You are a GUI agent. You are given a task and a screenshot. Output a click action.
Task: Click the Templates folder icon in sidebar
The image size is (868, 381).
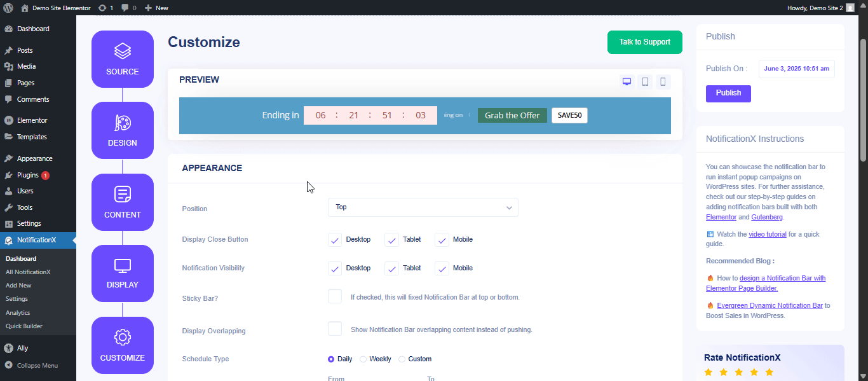(x=8, y=137)
